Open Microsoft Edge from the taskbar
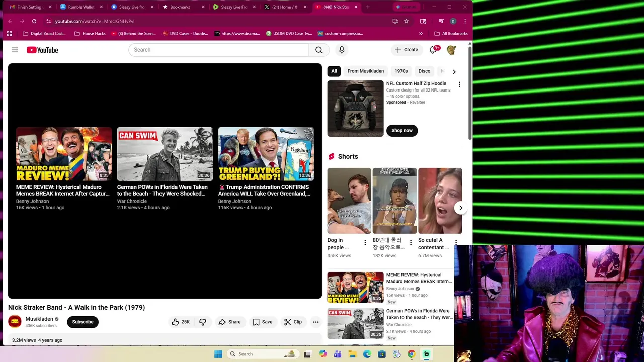Image resolution: width=644 pixels, height=362 pixels. (367, 354)
